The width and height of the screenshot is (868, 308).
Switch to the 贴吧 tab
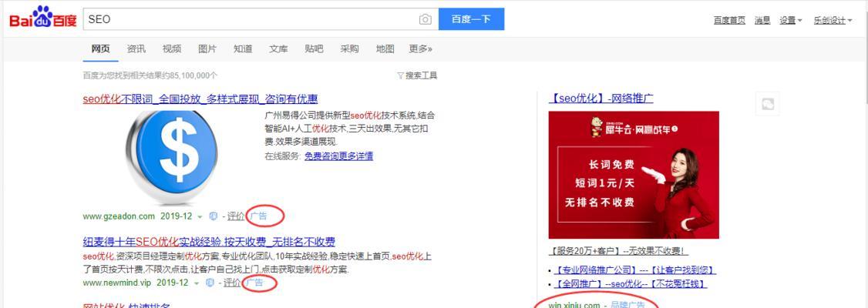(x=314, y=49)
